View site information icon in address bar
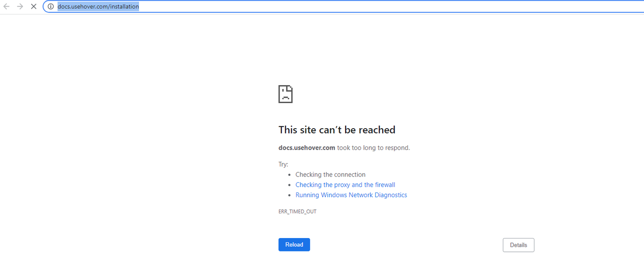The width and height of the screenshot is (644, 267). click(x=50, y=6)
